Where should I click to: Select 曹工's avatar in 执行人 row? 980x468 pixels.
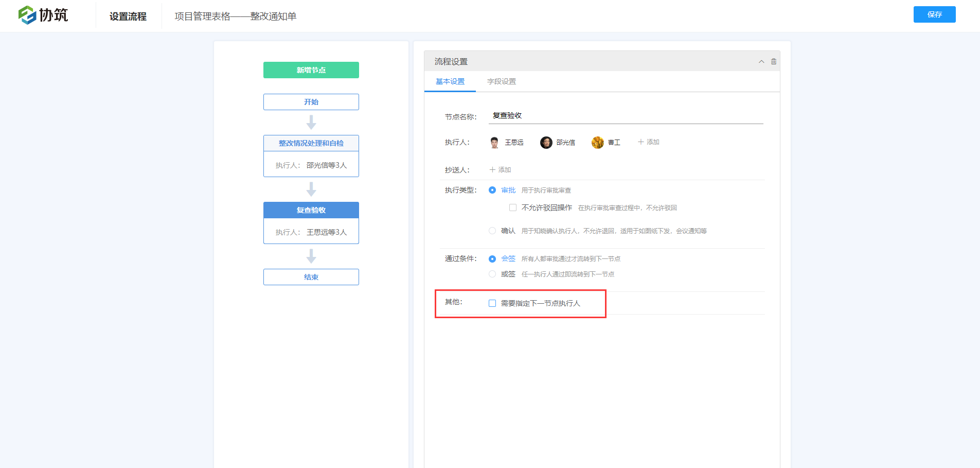click(597, 142)
